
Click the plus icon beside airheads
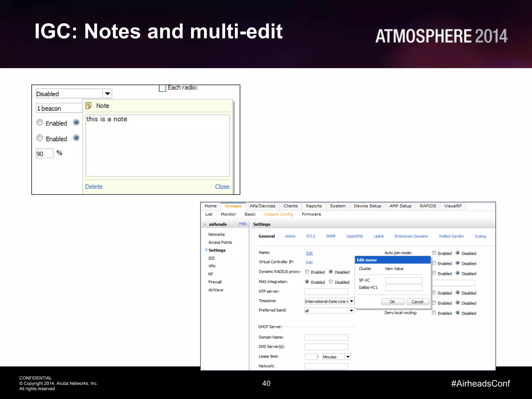205,224
